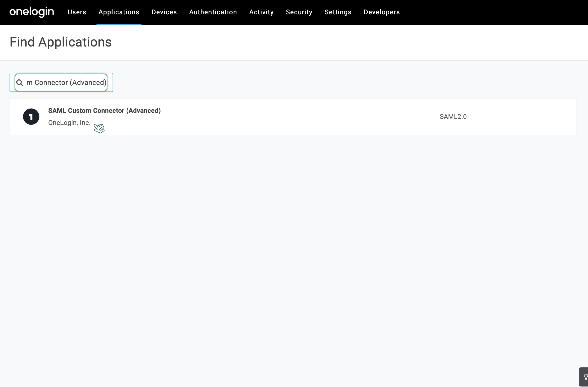This screenshot has width=588, height=387.
Task: Open the Settings menu
Action: coord(338,12)
